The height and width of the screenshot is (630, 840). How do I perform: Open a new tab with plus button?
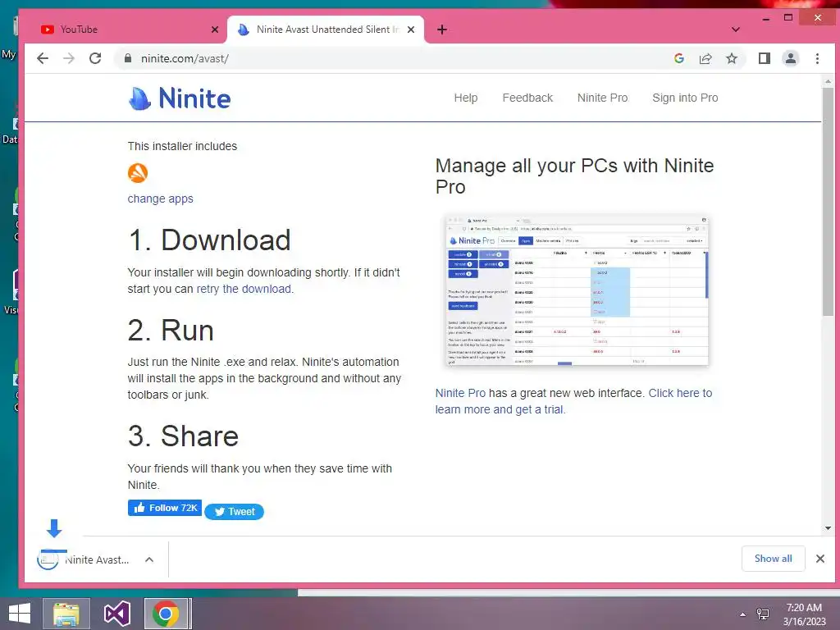click(x=442, y=30)
